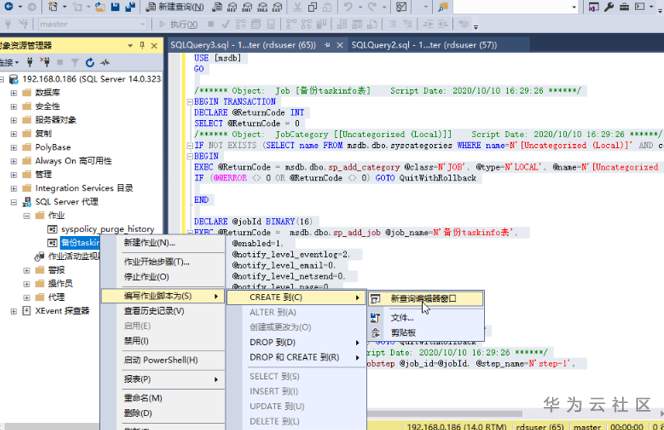Viewport: 664px width, 430px height.
Task: Click the 新建查询(N) New Query button
Action: point(175,7)
